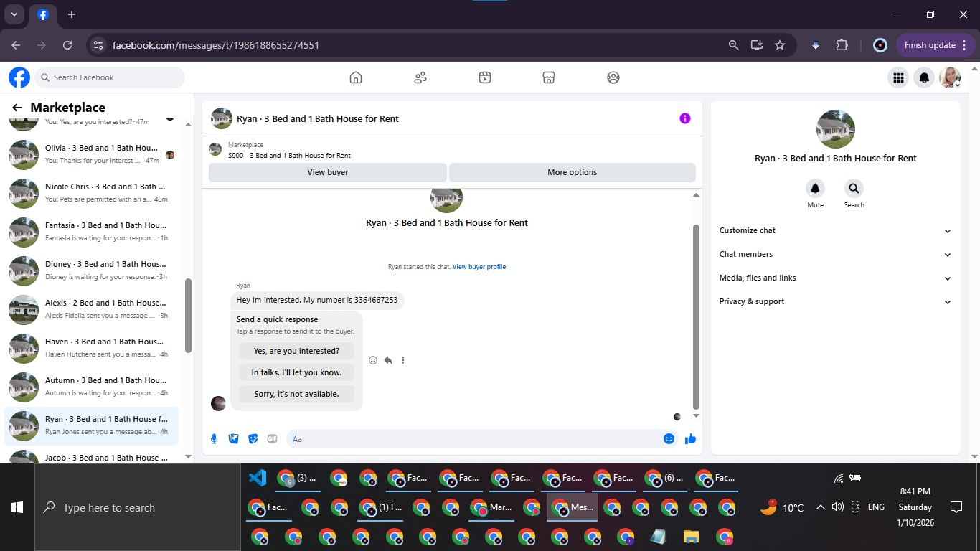Image resolution: width=980 pixels, height=551 pixels.
Task: Send quick response In talks. I'll let you know.
Action: tap(296, 372)
